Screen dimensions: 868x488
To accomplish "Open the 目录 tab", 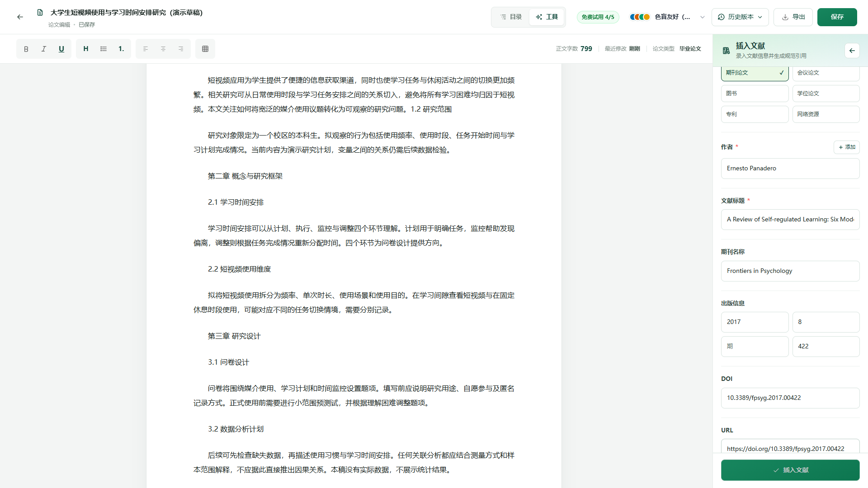I will [x=511, y=17].
